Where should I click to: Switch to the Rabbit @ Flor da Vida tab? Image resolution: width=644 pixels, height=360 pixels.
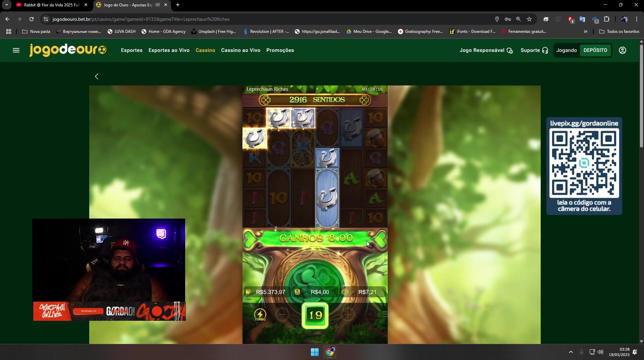tap(52, 5)
